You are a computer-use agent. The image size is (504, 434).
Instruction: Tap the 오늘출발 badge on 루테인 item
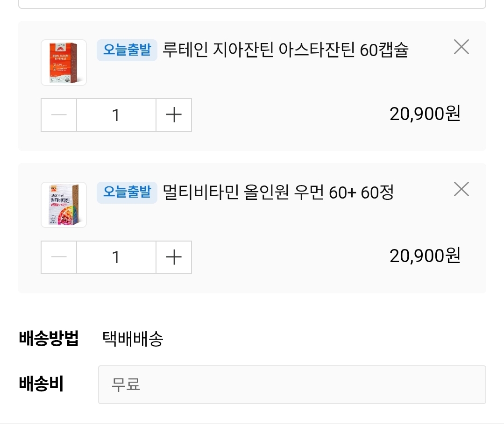tap(127, 50)
